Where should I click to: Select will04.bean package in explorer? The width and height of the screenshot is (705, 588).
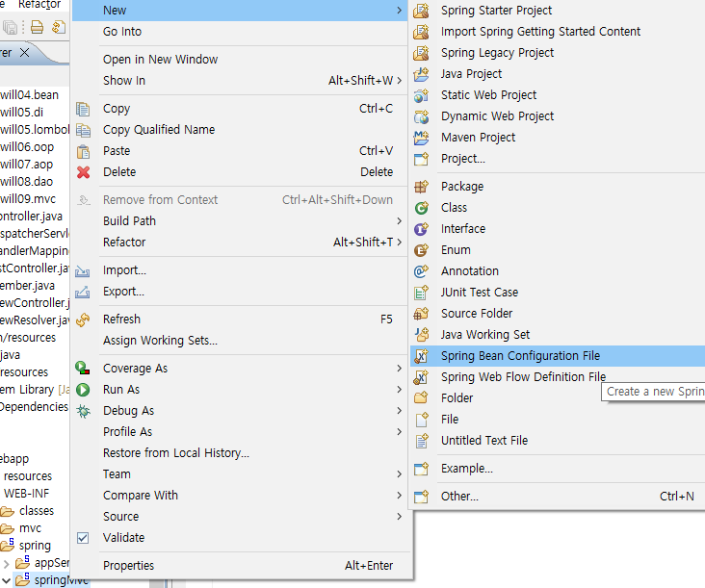(x=29, y=94)
